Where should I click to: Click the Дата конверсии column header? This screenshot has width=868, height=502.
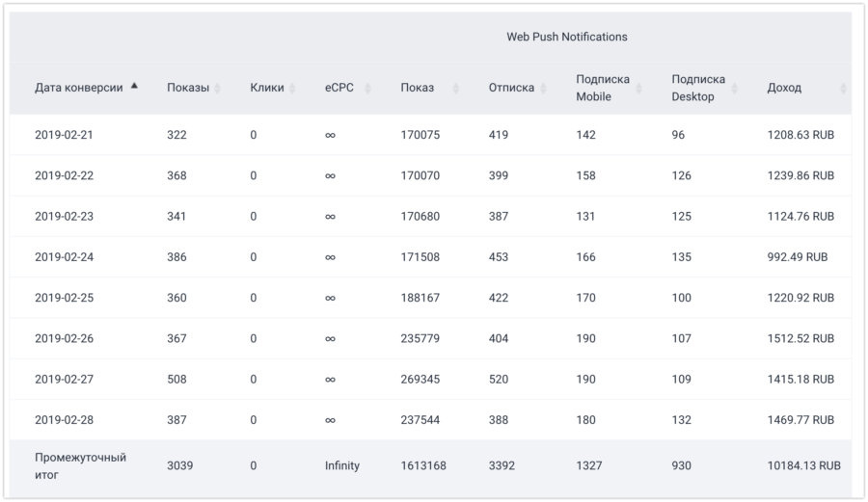coord(79,88)
